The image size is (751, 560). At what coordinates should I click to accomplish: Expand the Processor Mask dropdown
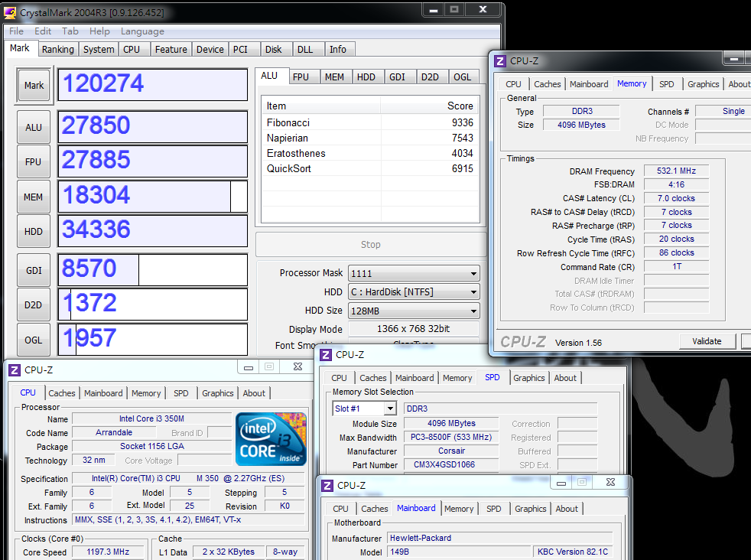[414, 274]
